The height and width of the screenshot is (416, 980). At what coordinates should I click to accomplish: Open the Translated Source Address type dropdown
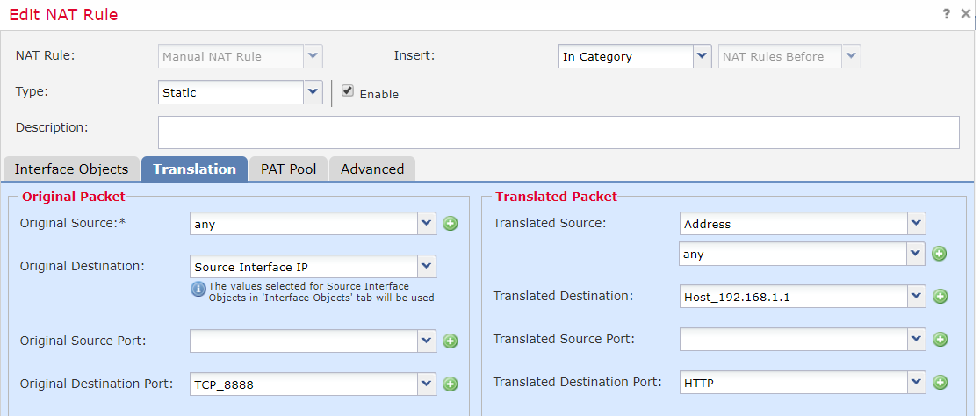pos(916,224)
